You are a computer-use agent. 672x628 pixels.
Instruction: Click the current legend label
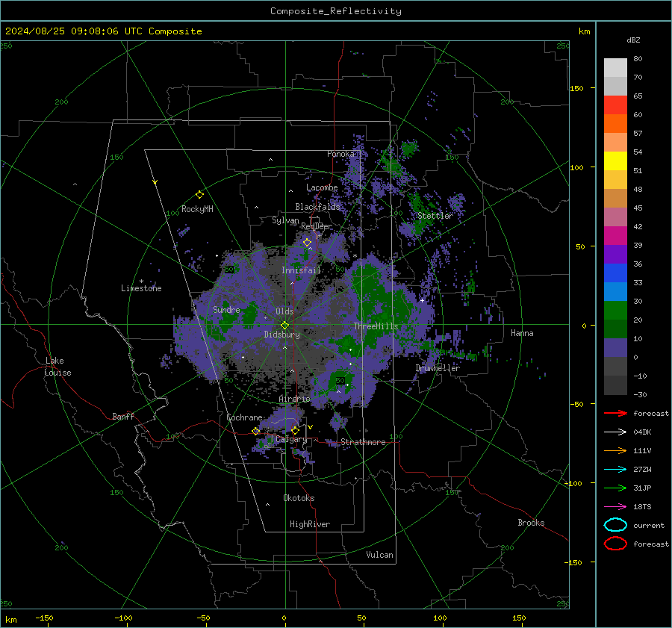(x=648, y=525)
